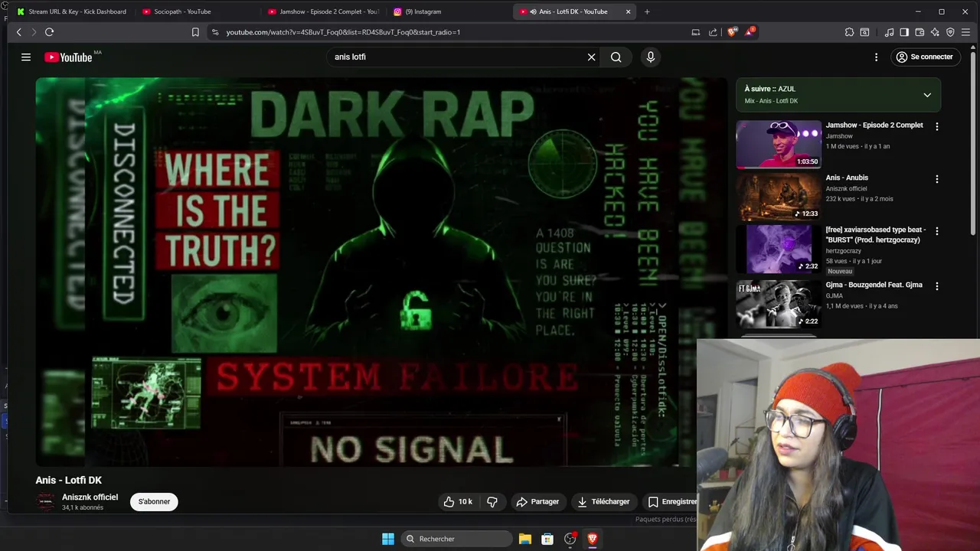Click the magnifier search button
980x551 pixels.
616,57
